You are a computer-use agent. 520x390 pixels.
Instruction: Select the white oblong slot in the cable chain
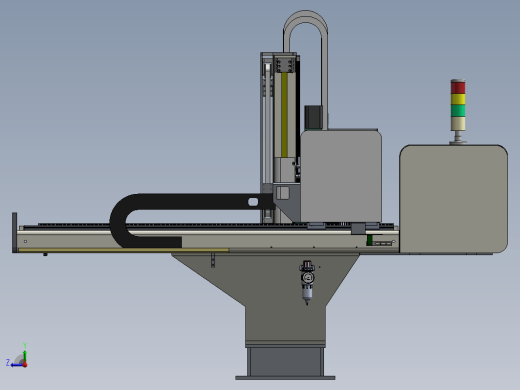(253, 202)
